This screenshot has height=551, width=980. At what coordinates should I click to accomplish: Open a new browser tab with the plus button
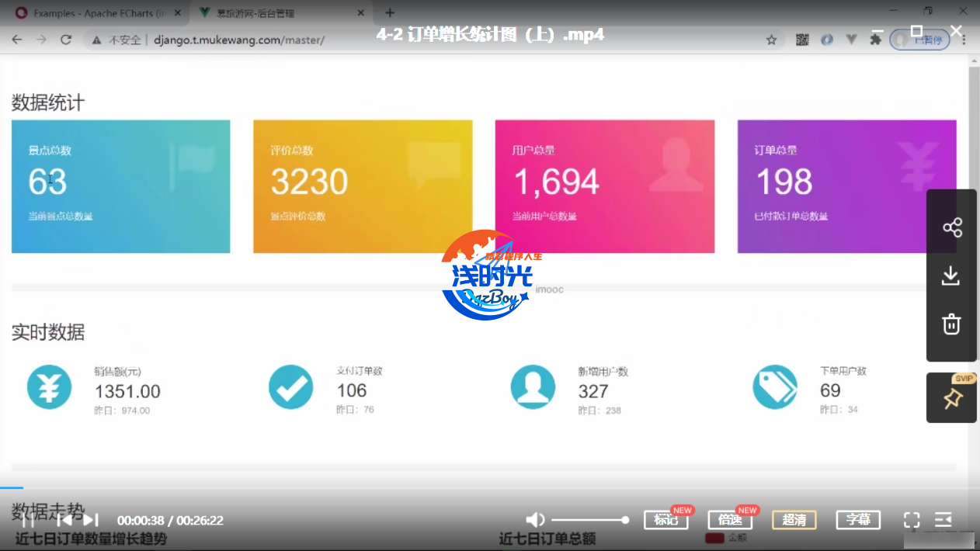tap(390, 13)
